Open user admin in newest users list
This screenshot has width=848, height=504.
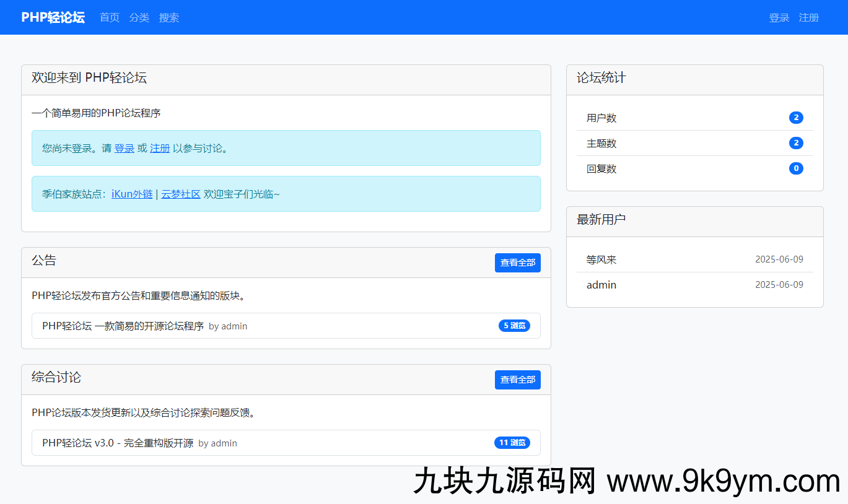click(601, 285)
